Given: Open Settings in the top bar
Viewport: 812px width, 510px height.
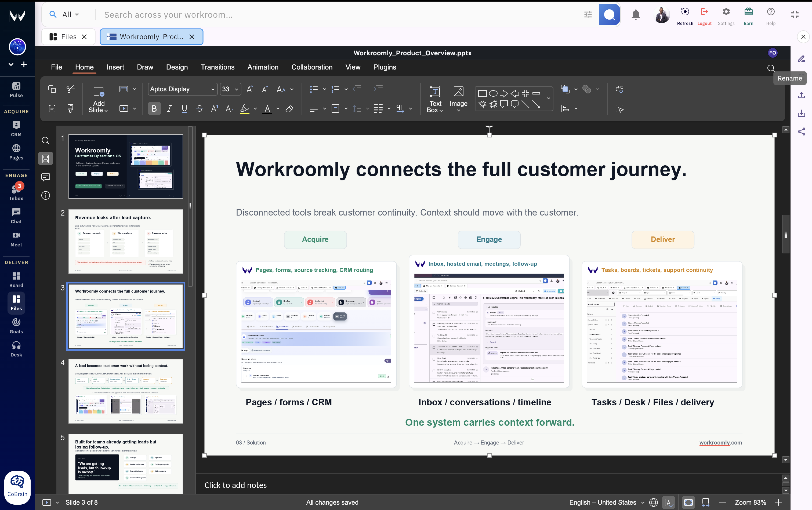Looking at the screenshot, I should coord(726,16).
